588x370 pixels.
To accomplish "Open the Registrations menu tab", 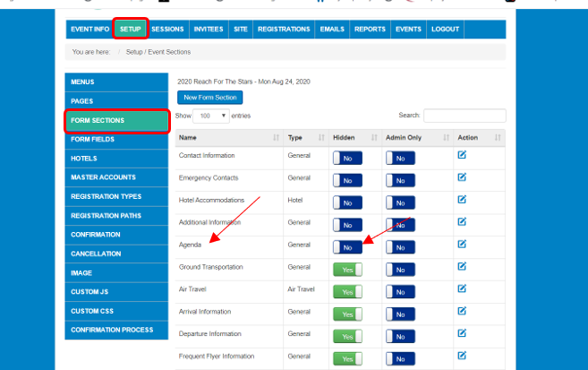I will 284,30.
